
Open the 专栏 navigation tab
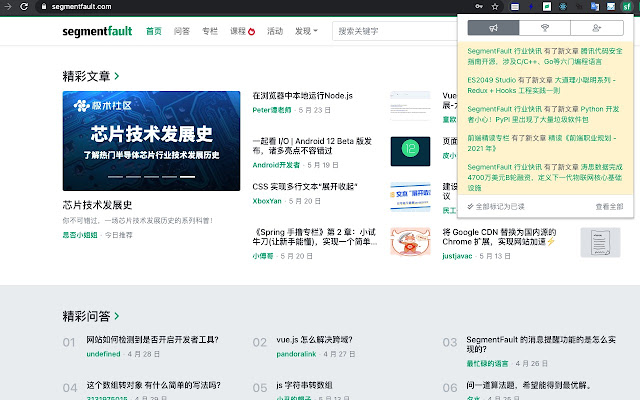pos(209,31)
